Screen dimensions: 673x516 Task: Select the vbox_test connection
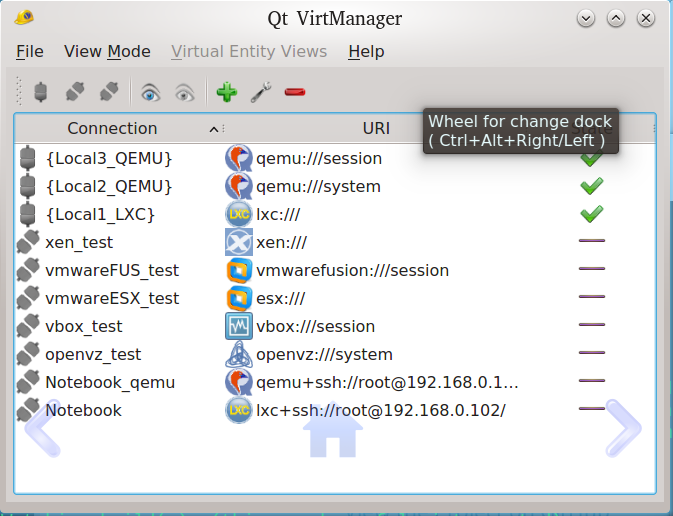click(x=84, y=326)
